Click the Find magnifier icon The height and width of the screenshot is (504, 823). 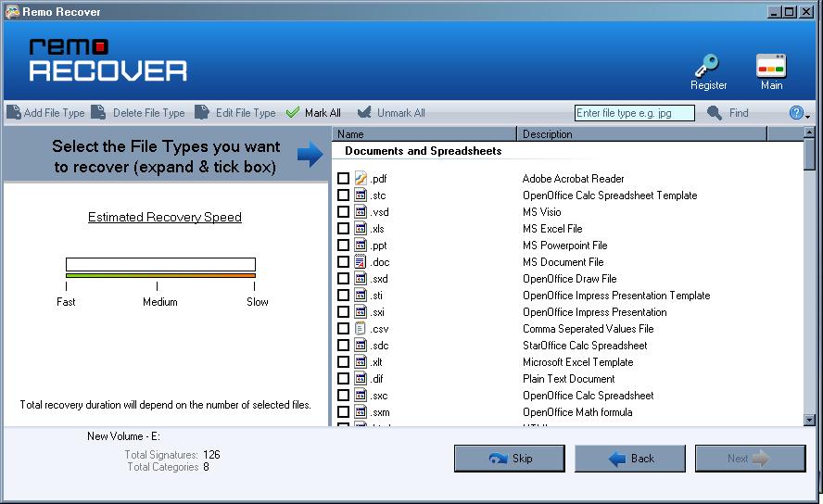point(715,112)
